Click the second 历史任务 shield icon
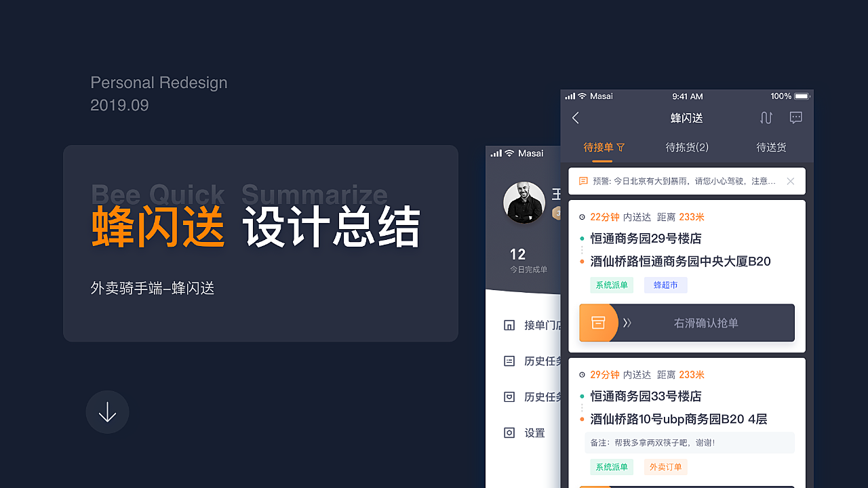This screenshot has width=868, height=488. tap(509, 397)
